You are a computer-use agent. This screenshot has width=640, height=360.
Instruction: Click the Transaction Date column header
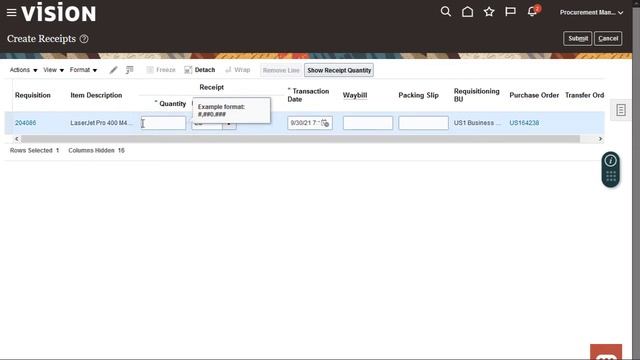point(308,95)
